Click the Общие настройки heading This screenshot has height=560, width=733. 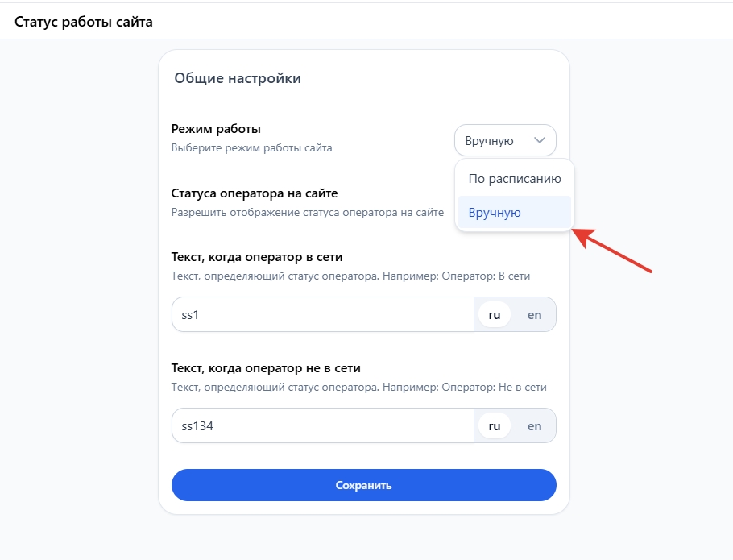pyautogui.click(x=238, y=79)
